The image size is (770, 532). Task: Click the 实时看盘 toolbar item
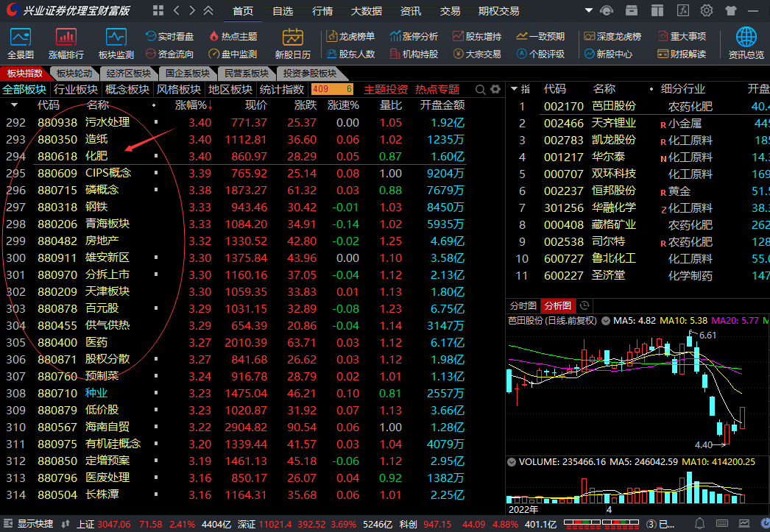pyautogui.click(x=169, y=36)
